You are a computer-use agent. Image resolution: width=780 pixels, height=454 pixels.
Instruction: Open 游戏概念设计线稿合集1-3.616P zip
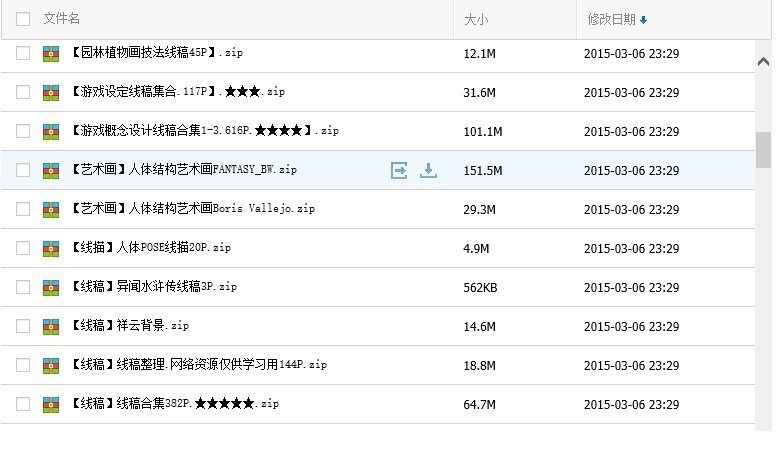tap(205, 130)
